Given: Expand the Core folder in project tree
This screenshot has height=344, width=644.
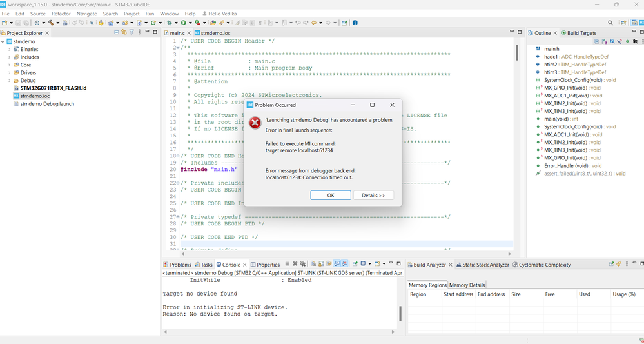Looking at the screenshot, I should tap(9, 65).
